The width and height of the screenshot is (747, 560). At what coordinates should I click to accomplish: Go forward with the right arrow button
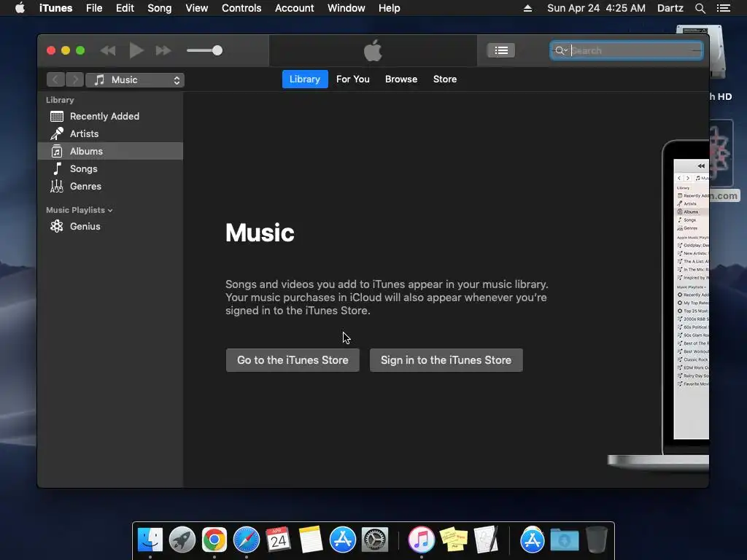point(75,79)
